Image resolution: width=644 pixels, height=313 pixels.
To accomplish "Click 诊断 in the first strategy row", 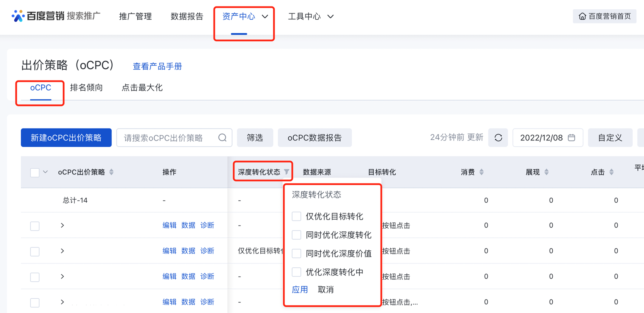I will [x=207, y=225].
